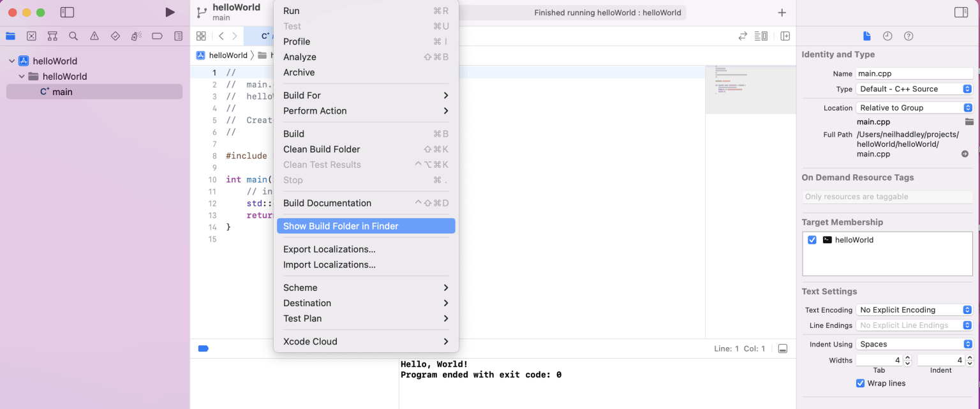Viewport: 980px width, 409px height.
Task: Collapse the helloWorld project root
Action: point(11,61)
